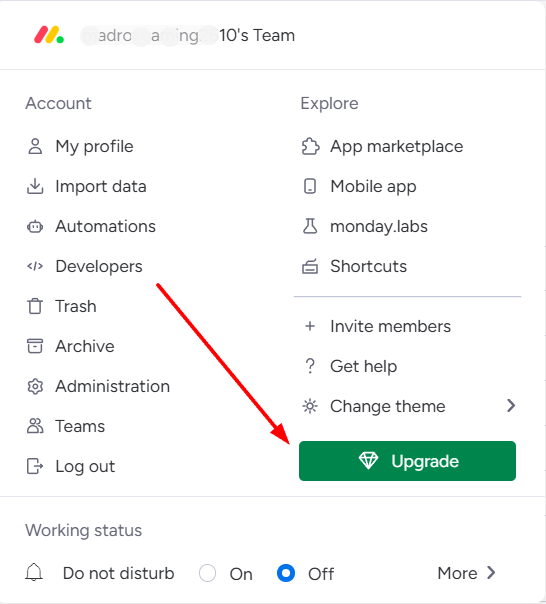Image resolution: width=546 pixels, height=604 pixels.
Task: Open More working status options
Action: [x=466, y=573]
